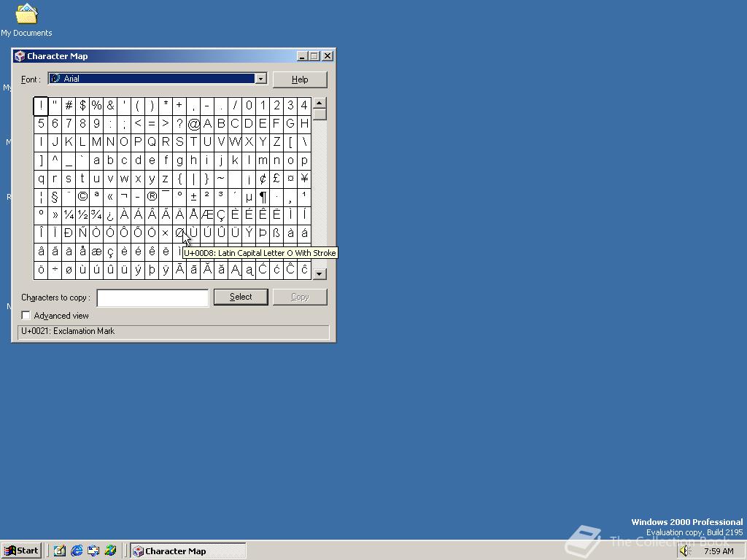747x560 pixels.
Task: Select the sharp s ß character
Action: coord(276,233)
